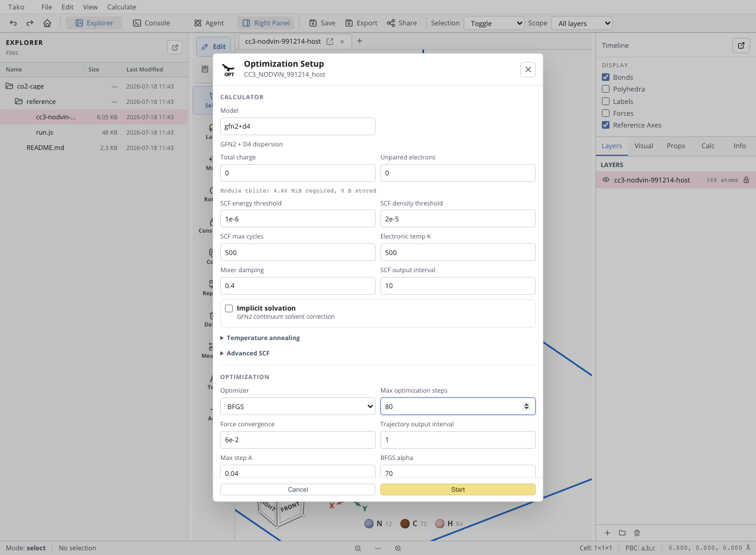The image size is (756, 555).
Task: Open the Optimizer BFGS dropdown
Action: [x=298, y=406]
